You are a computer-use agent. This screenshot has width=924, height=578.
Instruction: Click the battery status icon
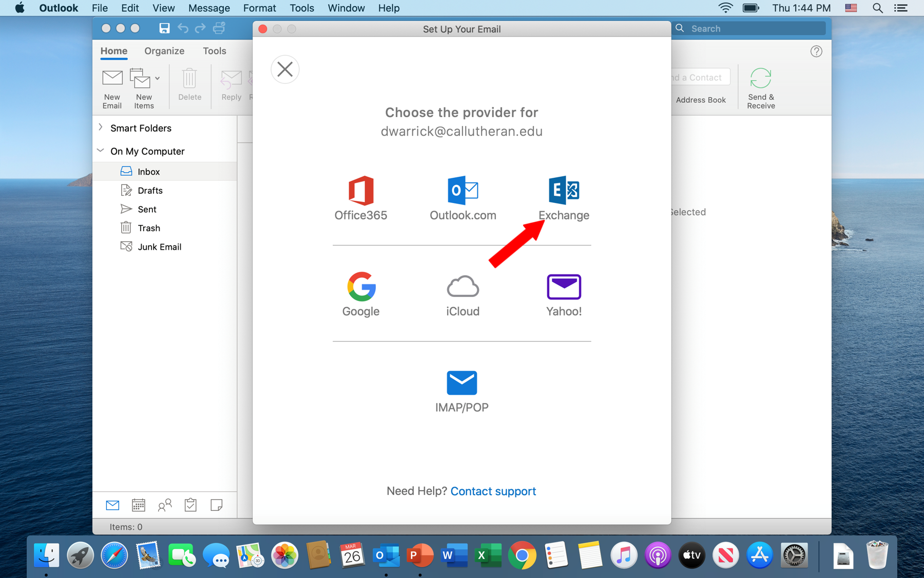pos(751,8)
